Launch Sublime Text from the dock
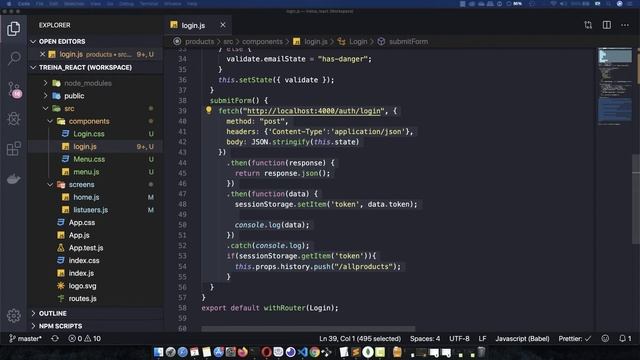640x360 pixels. point(356,352)
